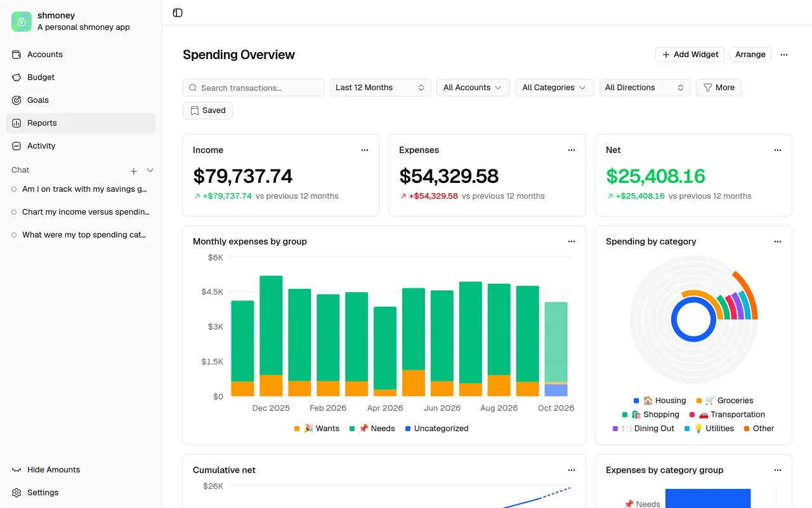
Task: Open the Expenses widget options menu
Action: 572,150
